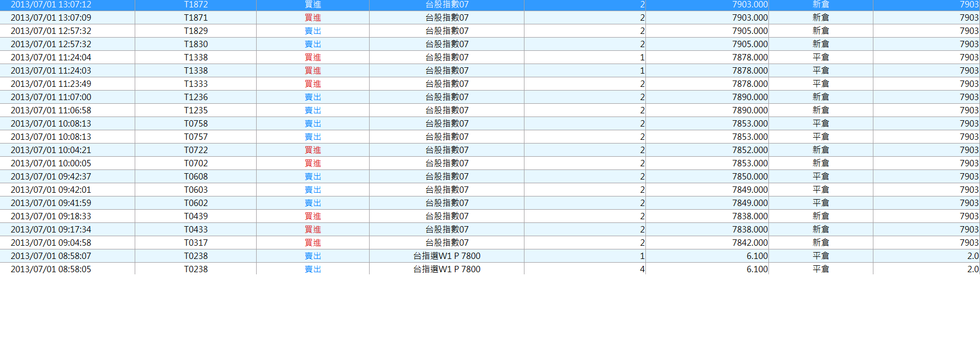Viewport: 980px width, 358px height.
Task: Select timestamp 2013/07/01 09:42:37
Action: pos(51,176)
